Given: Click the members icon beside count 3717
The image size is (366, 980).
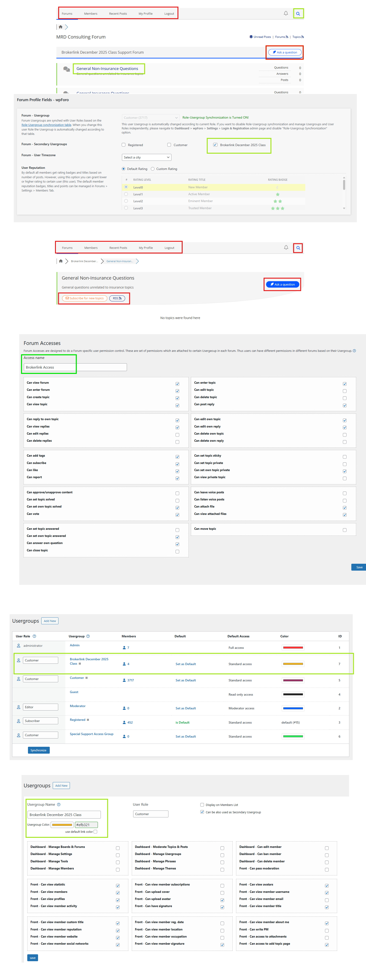Looking at the screenshot, I should (x=124, y=680).
